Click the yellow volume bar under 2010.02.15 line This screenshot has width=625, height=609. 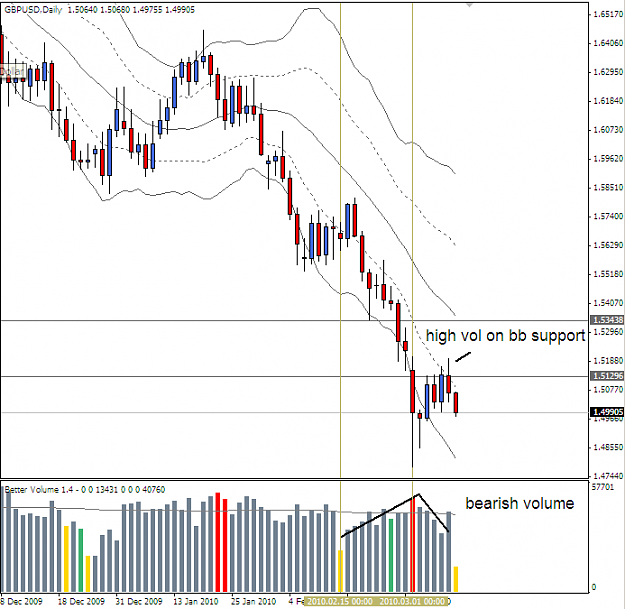point(340,571)
